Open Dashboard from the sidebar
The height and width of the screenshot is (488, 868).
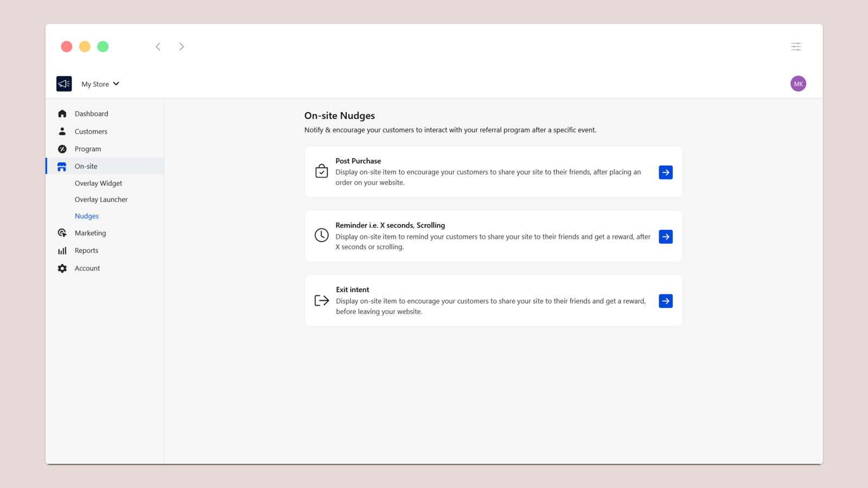coord(91,114)
